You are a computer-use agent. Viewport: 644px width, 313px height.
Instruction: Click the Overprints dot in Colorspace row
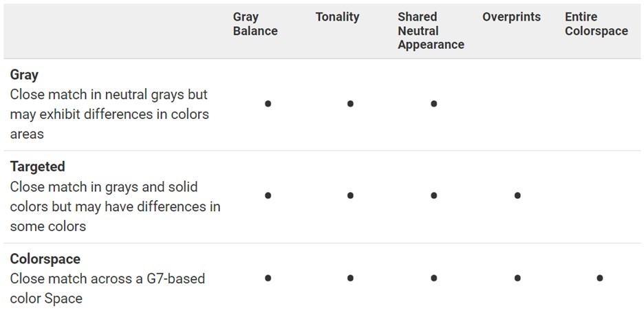pos(517,278)
